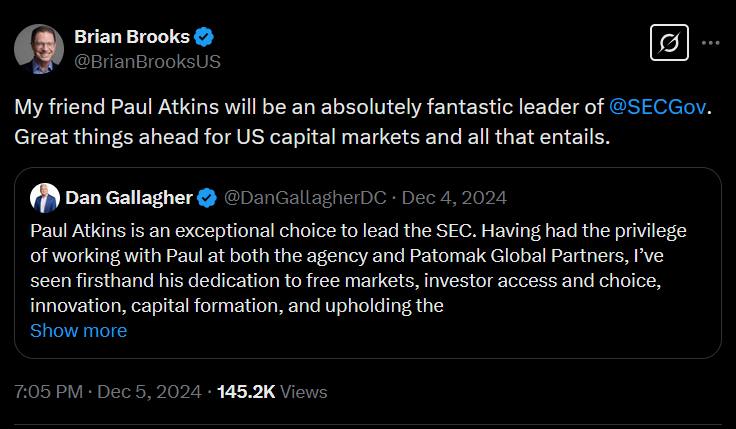Open the Brian Brooks display name
This screenshot has height=429, width=736.
click(131, 38)
